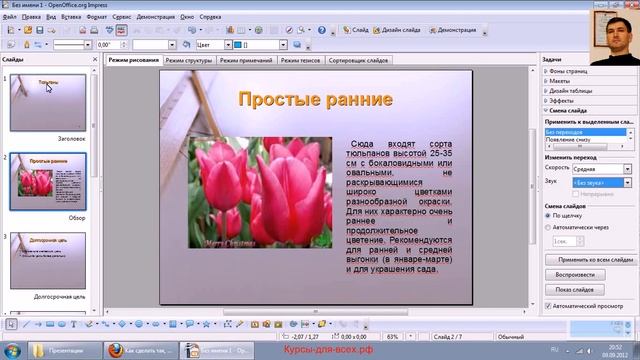Viewport: 640px width, 360px height.
Task: Select 'Без переходов' transition in list
Action: coord(585,132)
